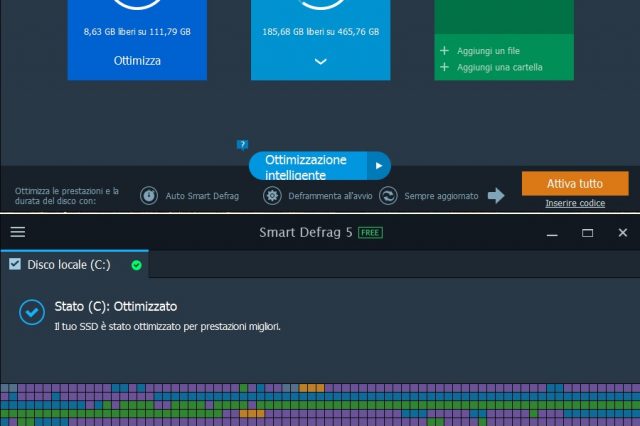The height and width of the screenshot is (426, 640).
Task: Open the Inserire codice link
Action: (x=575, y=203)
